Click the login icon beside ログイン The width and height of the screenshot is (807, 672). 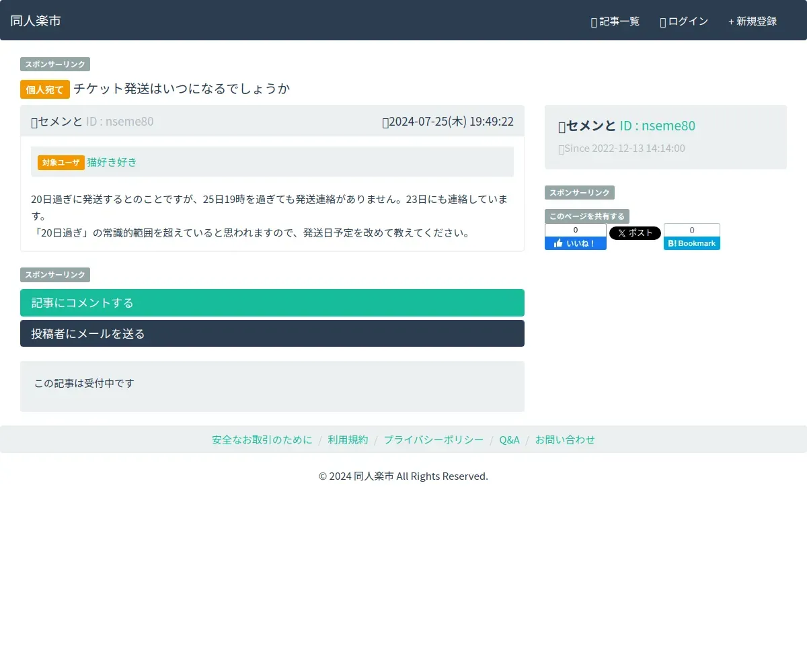(663, 22)
